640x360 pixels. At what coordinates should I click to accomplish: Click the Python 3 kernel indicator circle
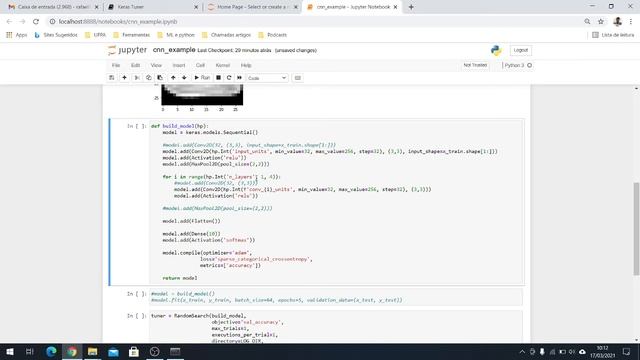tap(529, 65)
